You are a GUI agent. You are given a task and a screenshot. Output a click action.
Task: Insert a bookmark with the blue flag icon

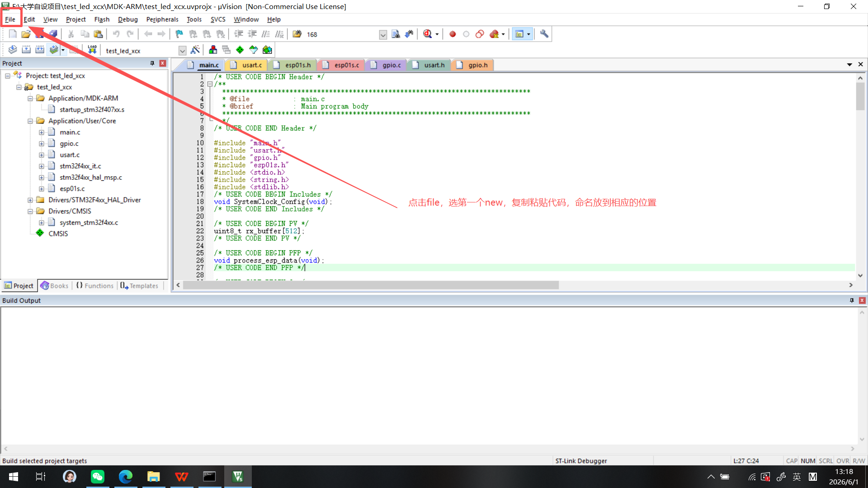click(x=179, y=34)
